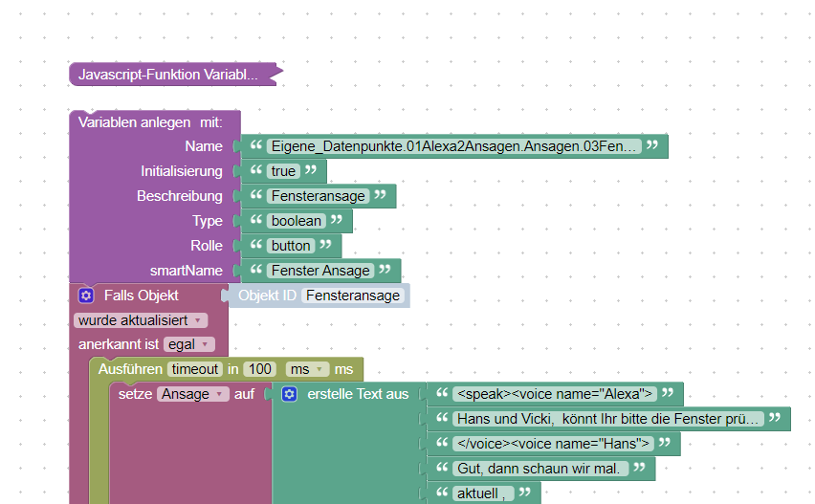Click the 'Name' input label

point(204,146)
